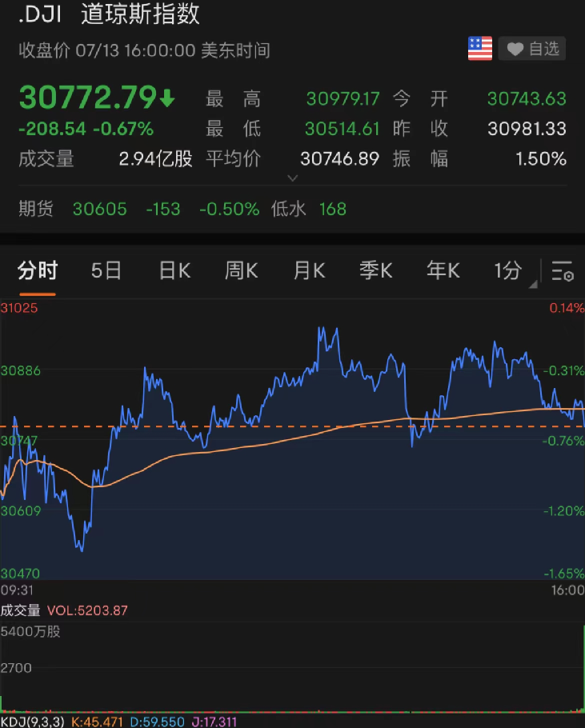This screenshot has height=728, width=585.
Task: Tap the volume 2.94亿股
Action: point(155,158)
